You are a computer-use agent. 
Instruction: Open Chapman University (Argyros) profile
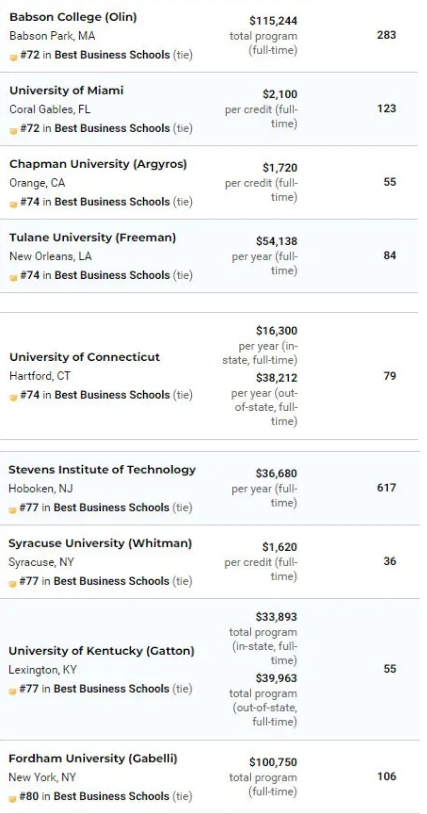98,164
